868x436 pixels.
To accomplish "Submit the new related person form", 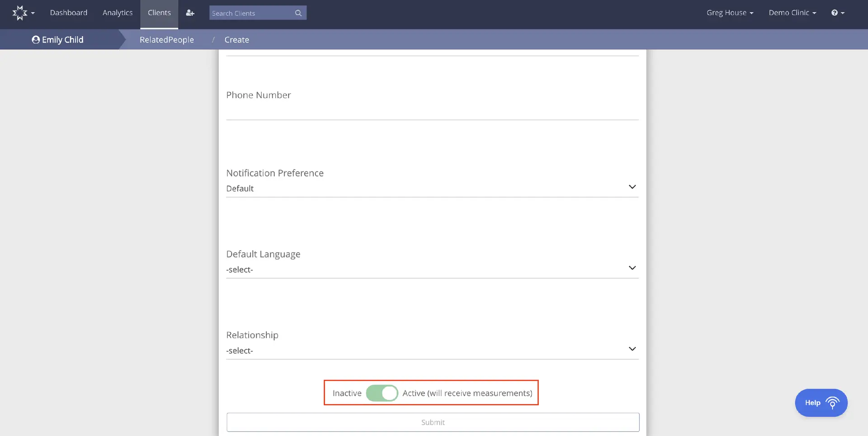I will [432, 422].
